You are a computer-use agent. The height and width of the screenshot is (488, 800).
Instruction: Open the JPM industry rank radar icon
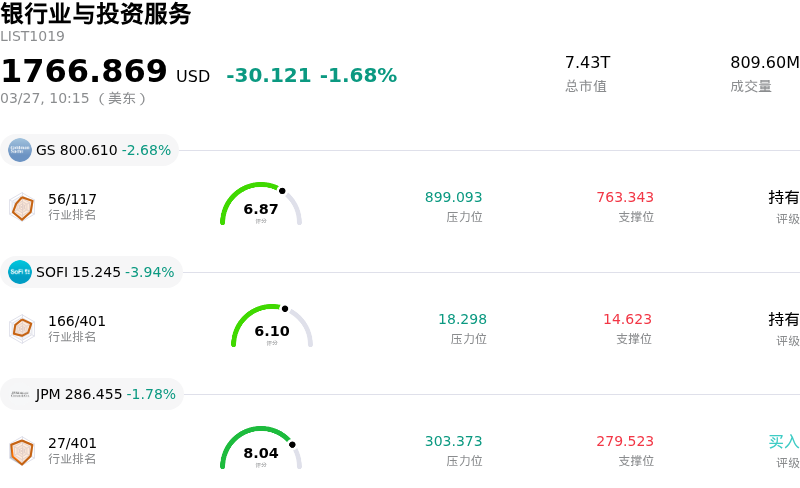pyautogui.click(x=22, y=451)
